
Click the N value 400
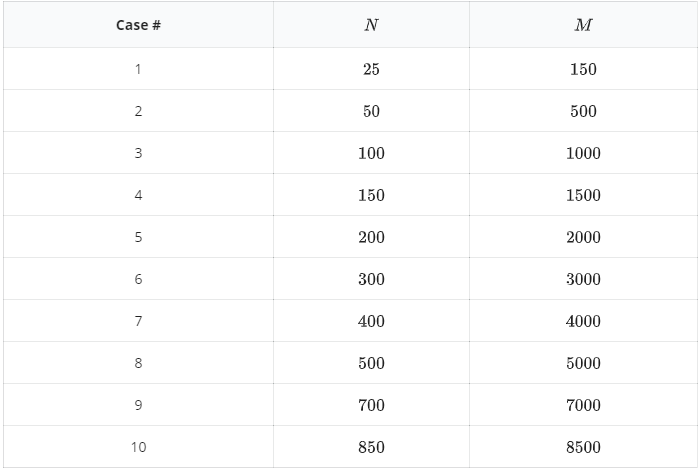point(371,321)
